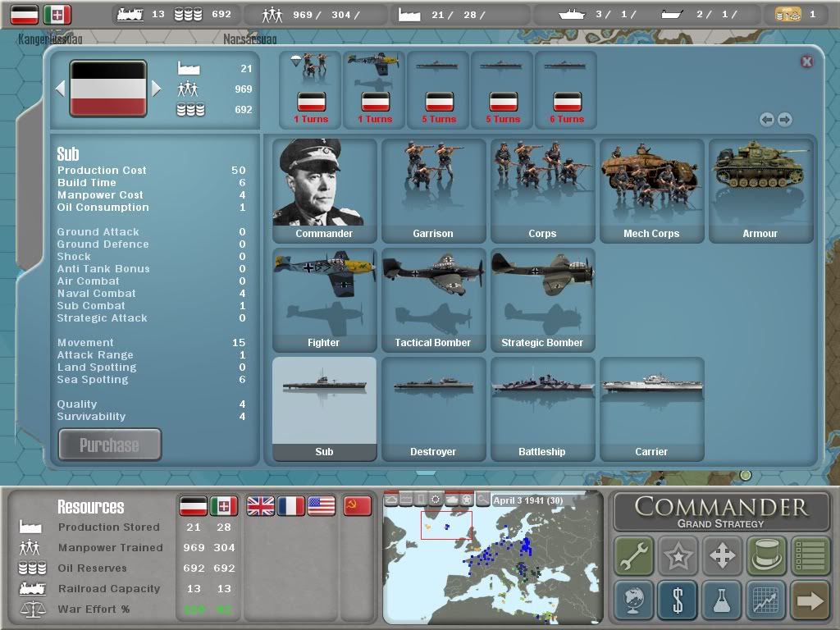Toggle the minimap star filter
840x630 pixels.
467,500
